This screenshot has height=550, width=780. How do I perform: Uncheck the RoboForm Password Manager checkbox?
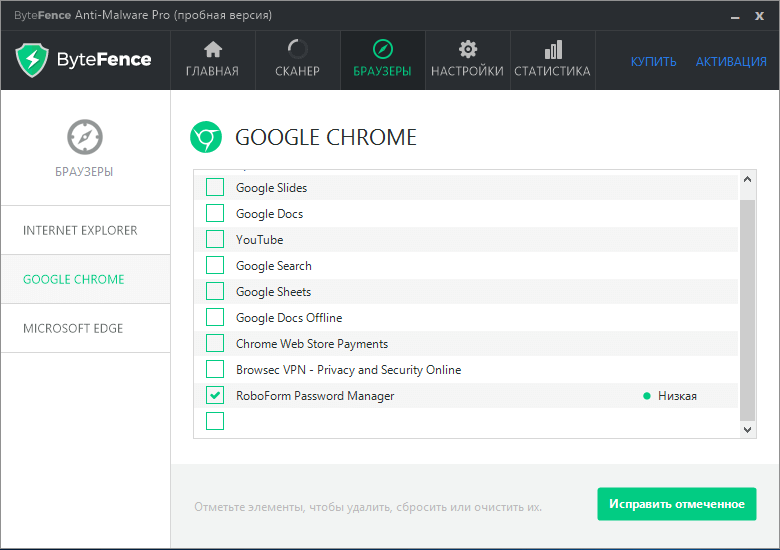(215, 396)
